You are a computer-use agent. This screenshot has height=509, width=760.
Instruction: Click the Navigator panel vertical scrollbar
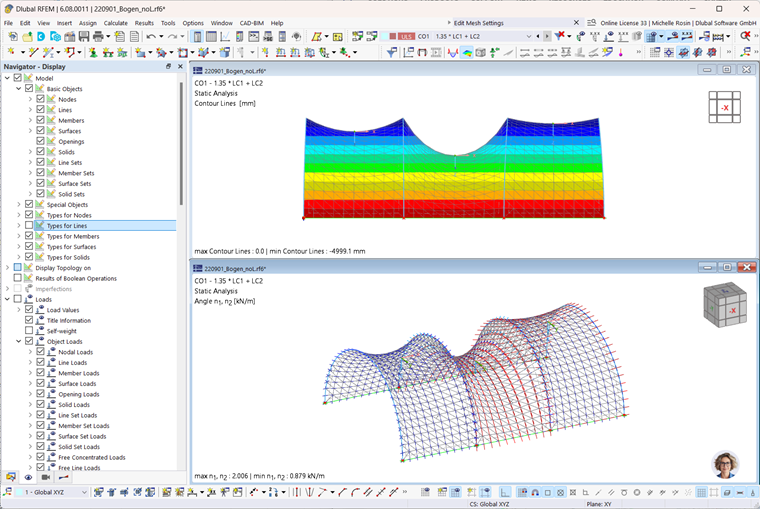181,143
